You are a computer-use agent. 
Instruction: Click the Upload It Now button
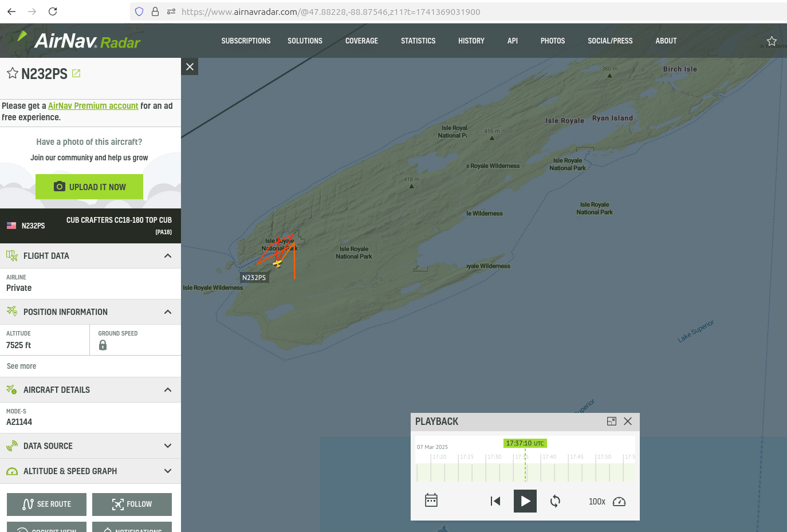coord(89,187)
